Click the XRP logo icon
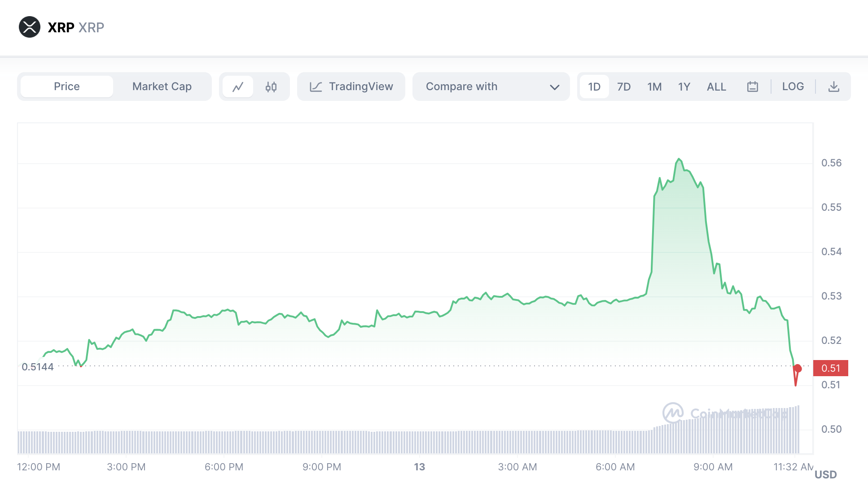The width and height of the screenshot is (868, 495). coord(30,27)
